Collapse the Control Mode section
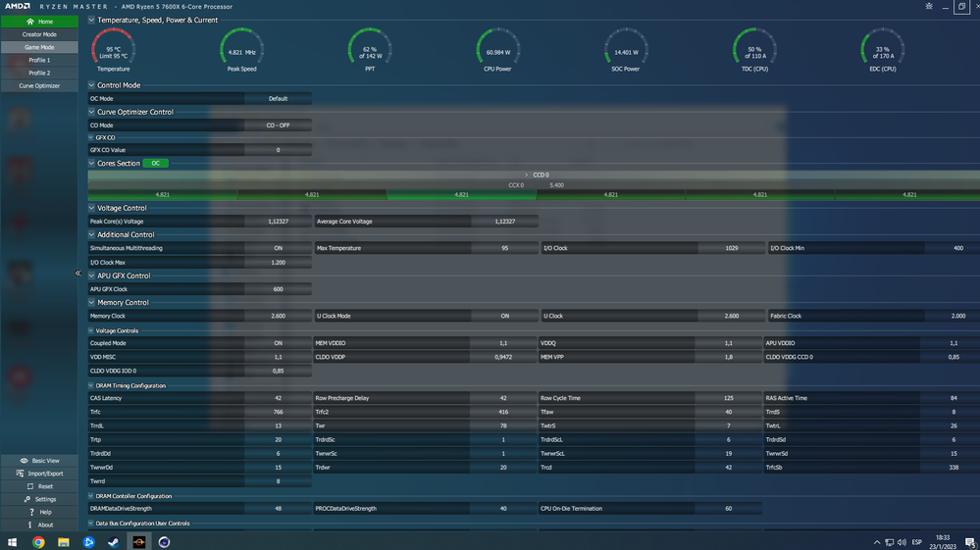980x550 pixels. (x=91, y=85)
